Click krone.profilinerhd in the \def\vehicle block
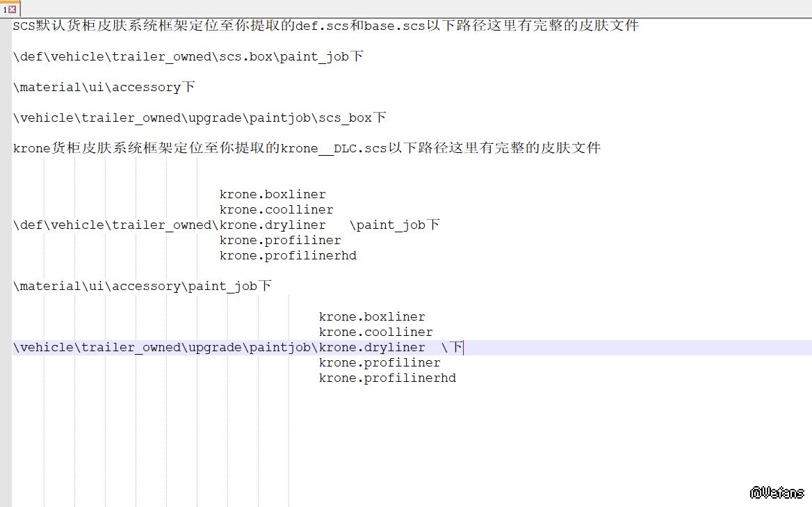 pos(288,255)
